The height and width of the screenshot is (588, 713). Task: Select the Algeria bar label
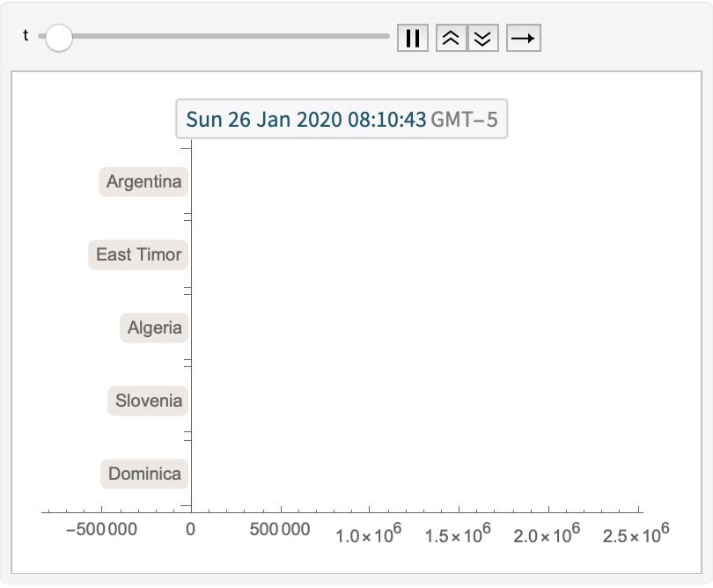154,327
